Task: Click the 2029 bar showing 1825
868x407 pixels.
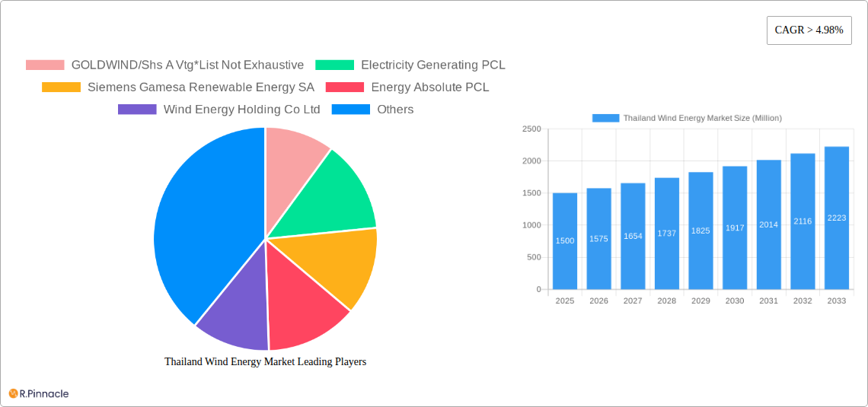Action: [700, 231]
